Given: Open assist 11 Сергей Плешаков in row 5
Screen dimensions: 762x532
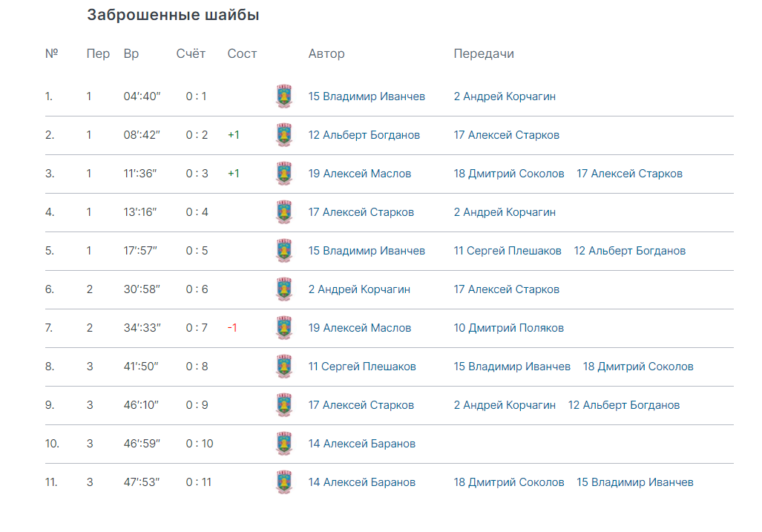Looking at the screenshot, I should click(508, 251).
